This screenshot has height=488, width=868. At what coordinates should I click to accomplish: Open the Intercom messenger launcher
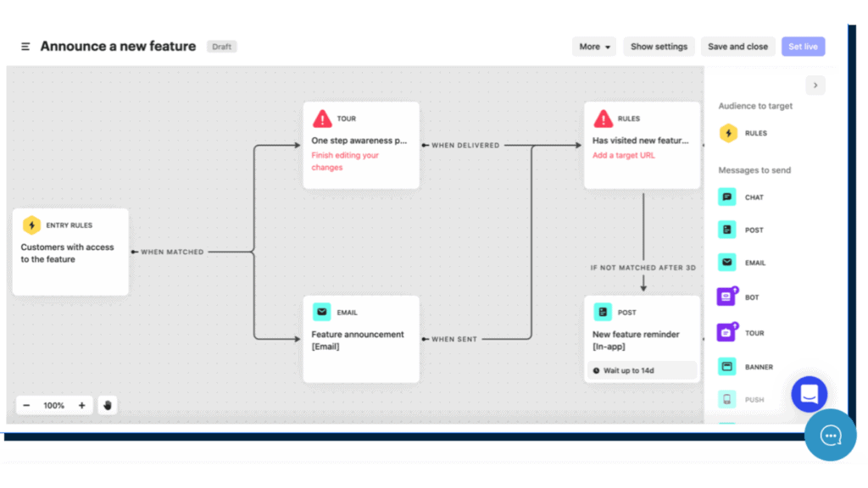point(809,394)
